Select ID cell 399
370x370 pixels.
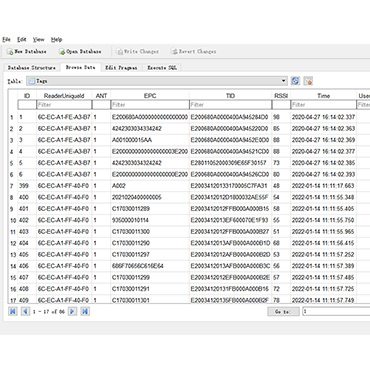point(27,186)
